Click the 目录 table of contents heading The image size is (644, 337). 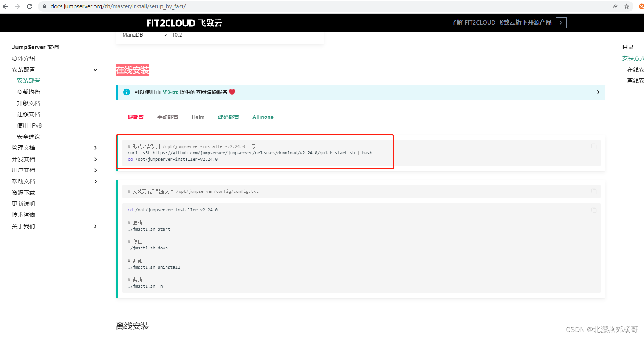(628, 47)
